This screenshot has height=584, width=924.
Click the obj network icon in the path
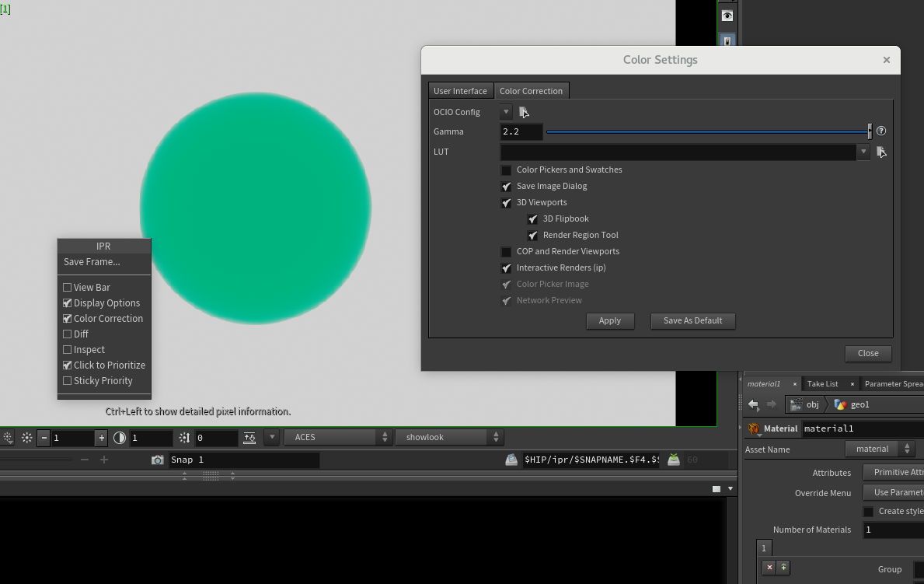(x=797, y=404)
